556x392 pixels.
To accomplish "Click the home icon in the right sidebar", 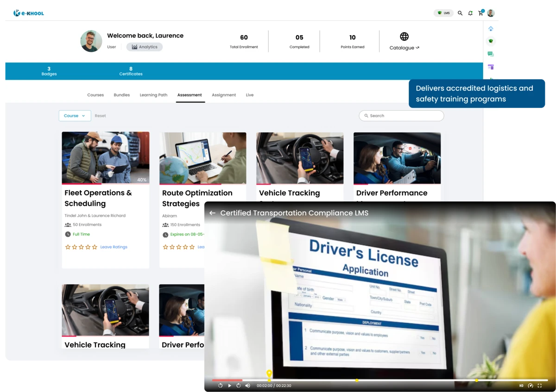I will [491, 29].
